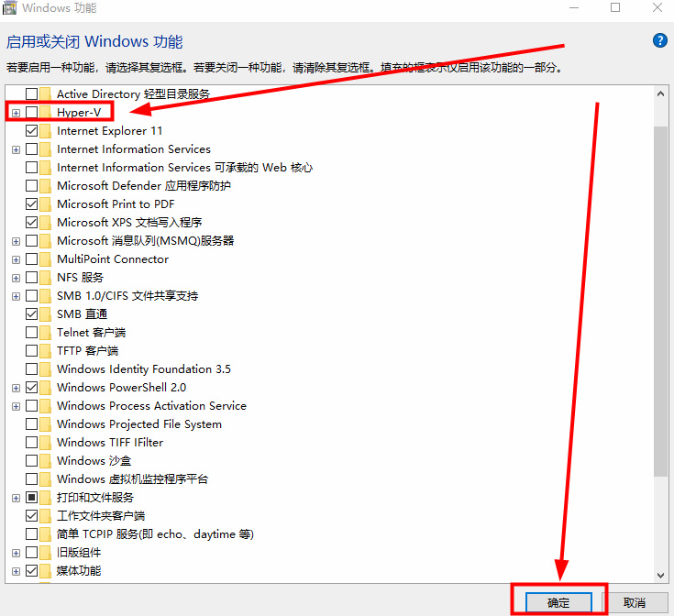Select the Windows PowerShell 2.0 item
Screen dimensions: 674x616
121,388
